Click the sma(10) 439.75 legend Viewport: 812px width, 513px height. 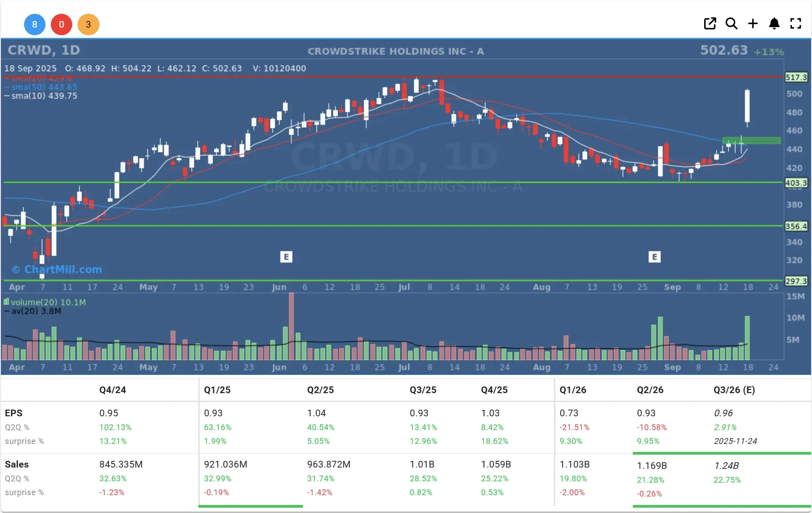point(41,96)
